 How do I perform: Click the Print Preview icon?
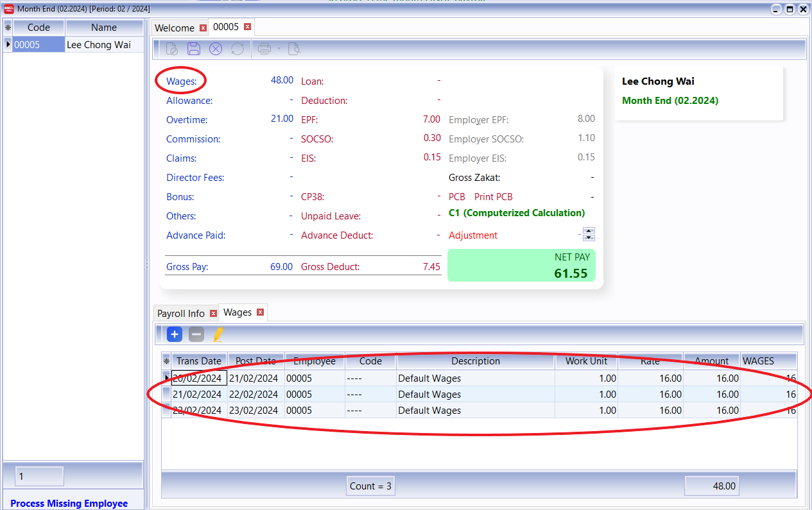tap(294, 49)
